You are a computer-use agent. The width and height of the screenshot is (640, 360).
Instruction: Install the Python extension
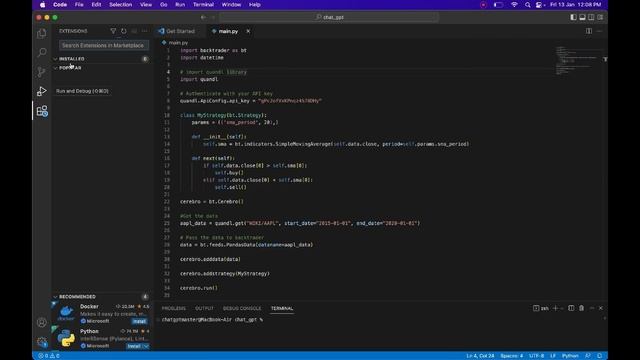pyautogui.click(x=133, y=346)
